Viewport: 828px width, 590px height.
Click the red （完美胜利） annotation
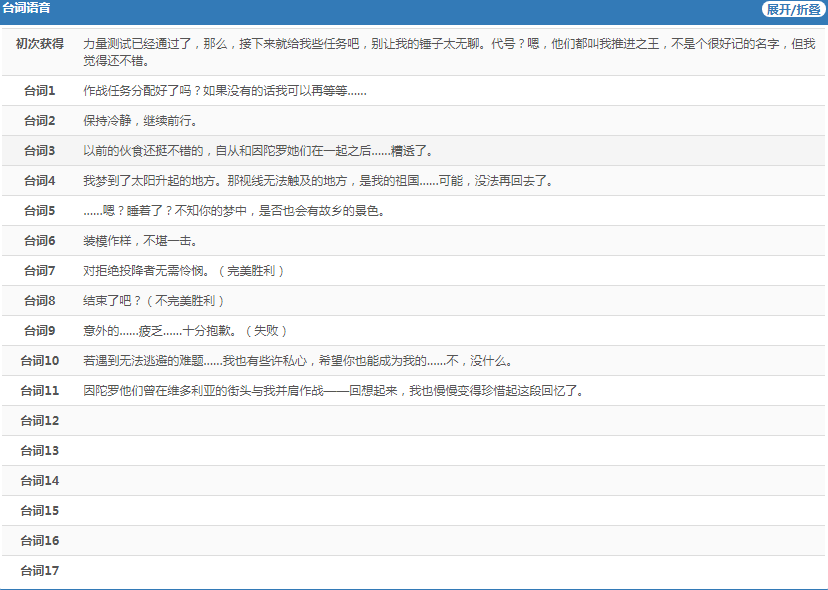coord(254,271)
